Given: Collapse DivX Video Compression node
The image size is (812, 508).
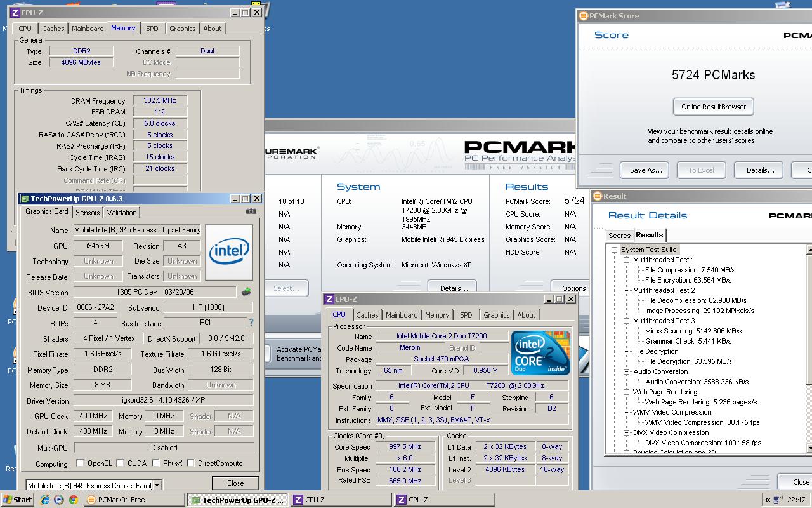Looking at the screenshot, I should coord(626,432).
